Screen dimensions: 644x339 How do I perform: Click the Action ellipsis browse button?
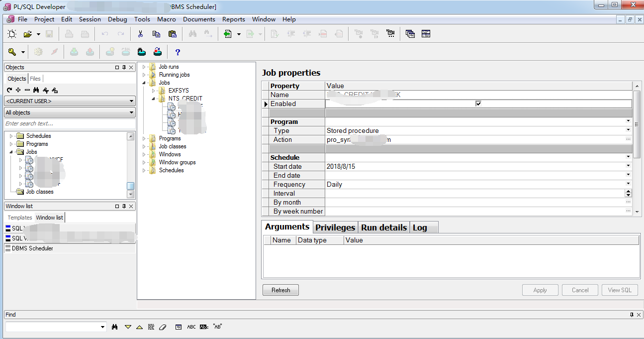pyautogui.click(x=628, y=139)
